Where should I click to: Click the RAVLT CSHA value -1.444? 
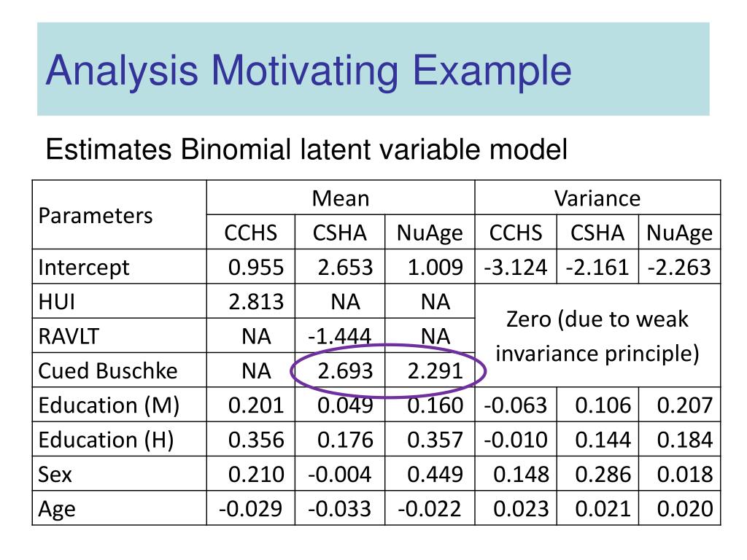[339, 336]
